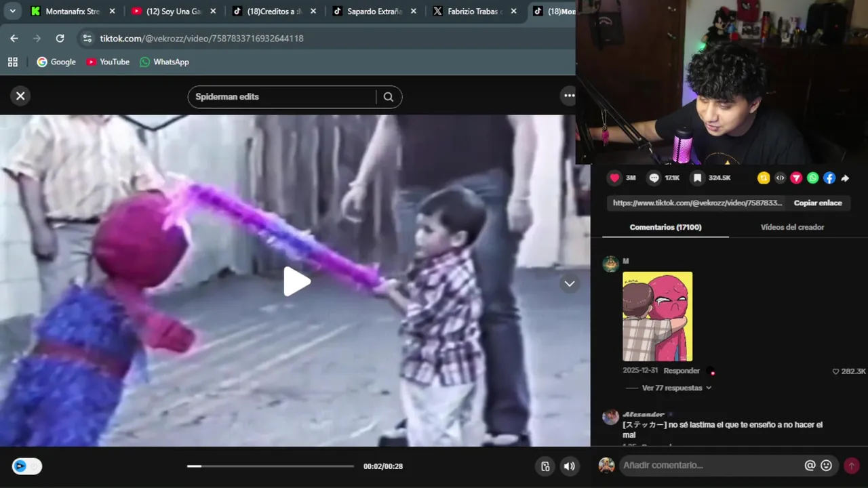This screenshot has height=488, width=868.
Task: Save video with bookmark icon
Action: pyautogui.click(x=697, y=178)
